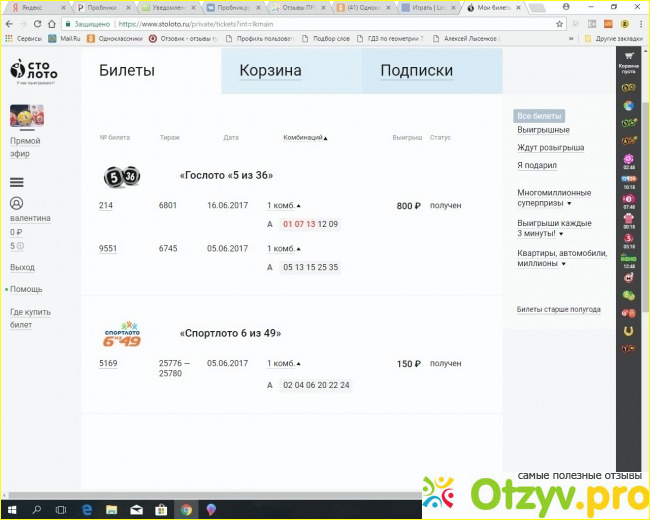Click the user profile avatar icon

15,203
